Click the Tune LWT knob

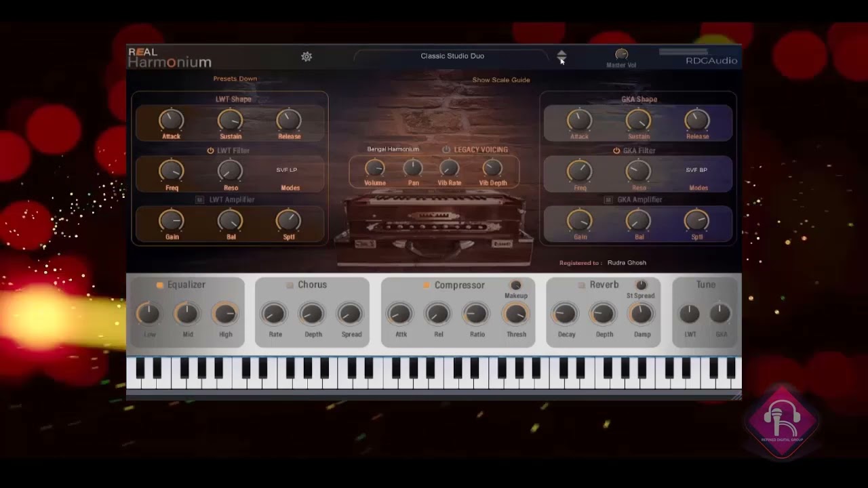(690, 314)
